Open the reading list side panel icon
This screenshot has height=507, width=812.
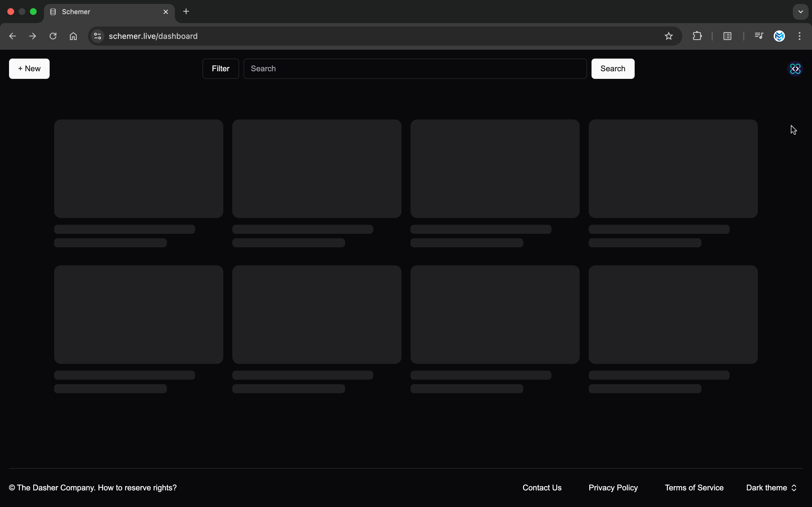click(x=727, y=36)
